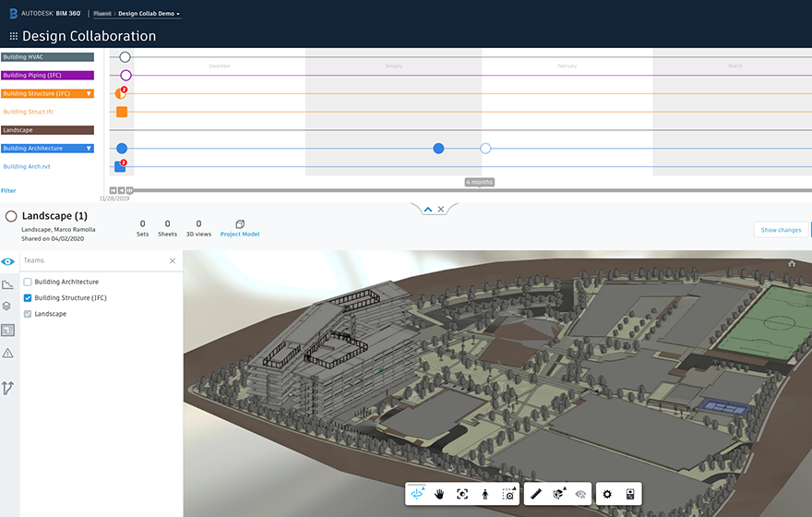Viewport: 812px width, 517px height.
Task: Click the Fit to View icon
Action: pyautogui.click(x=462, y=494)
